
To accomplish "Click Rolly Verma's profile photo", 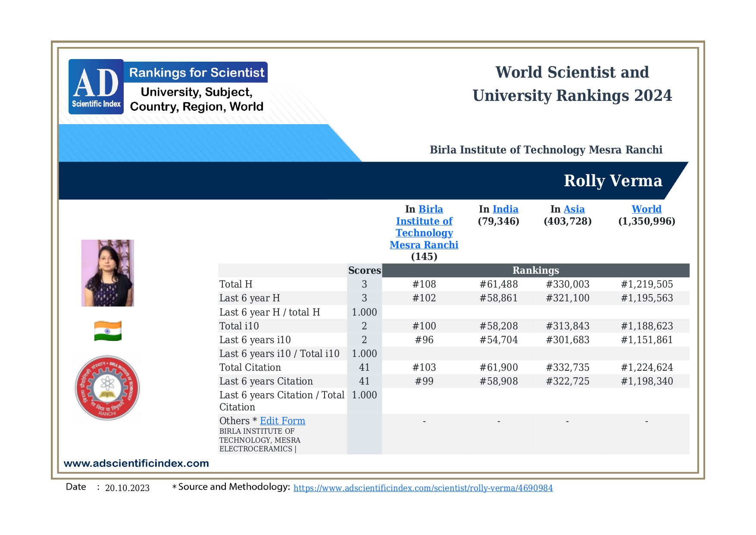I will (108, 273).
